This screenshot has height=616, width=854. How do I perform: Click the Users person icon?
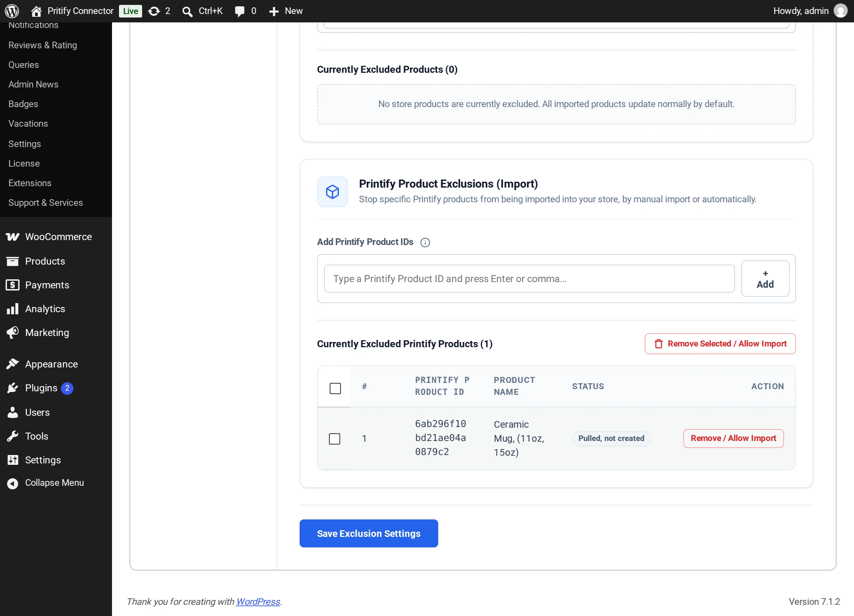(x=13, y=412)
